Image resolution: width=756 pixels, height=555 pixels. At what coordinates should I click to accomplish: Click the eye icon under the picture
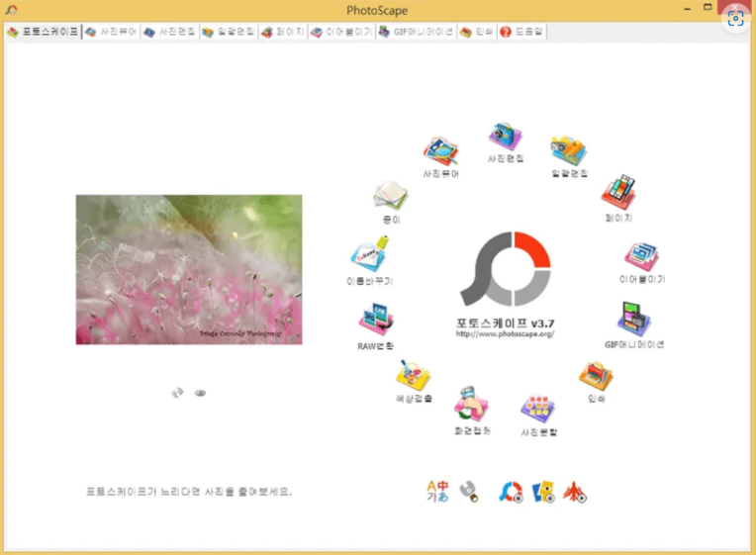click(x=200, y=393)
